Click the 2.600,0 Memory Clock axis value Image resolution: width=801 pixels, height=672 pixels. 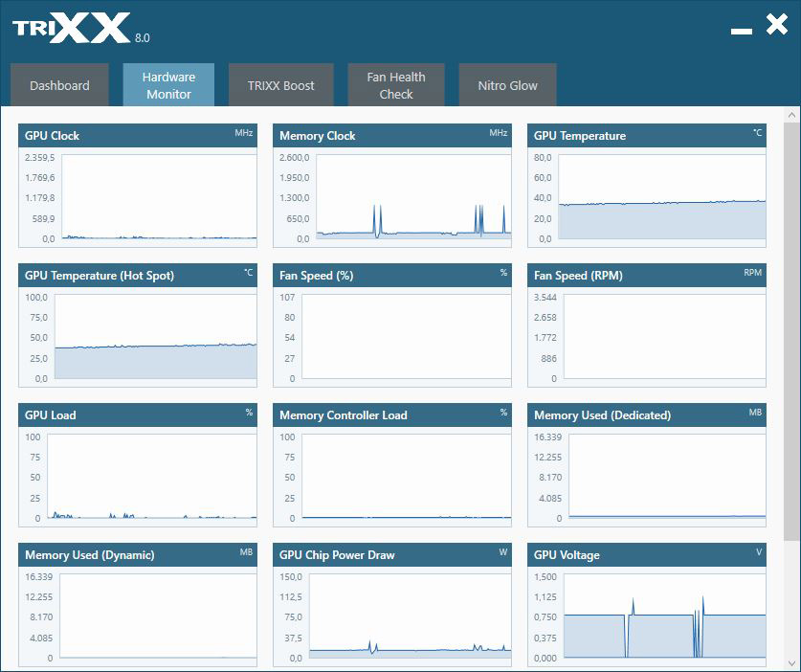click(x=294, y=157)
